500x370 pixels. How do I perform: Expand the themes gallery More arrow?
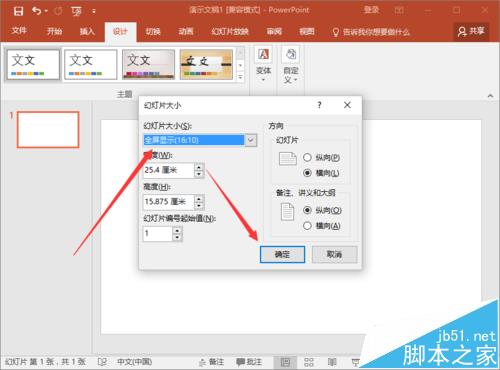240,77
